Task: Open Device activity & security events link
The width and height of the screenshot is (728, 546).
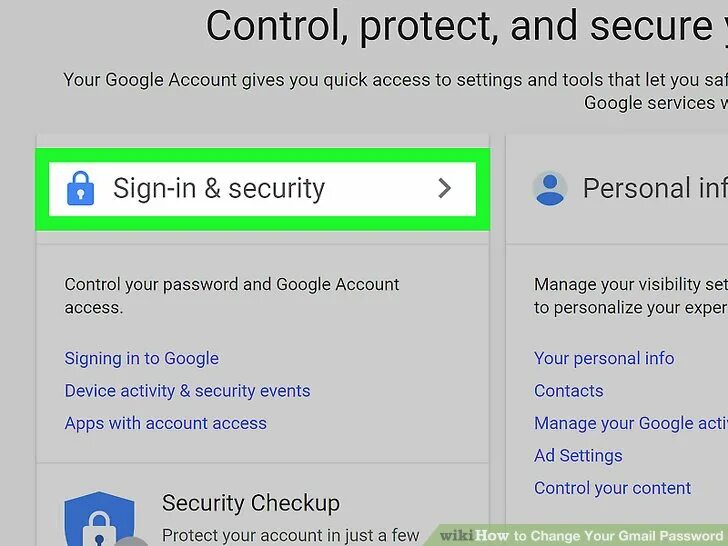Action: [x=187, y=391]
